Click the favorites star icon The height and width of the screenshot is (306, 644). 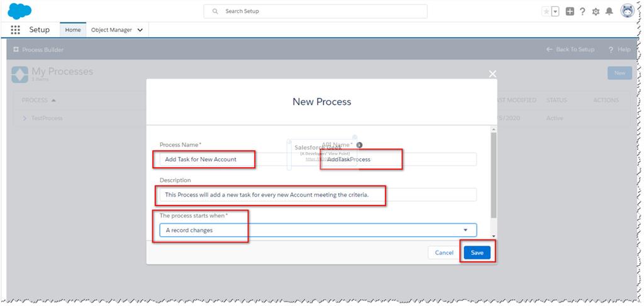pos(547,11)
